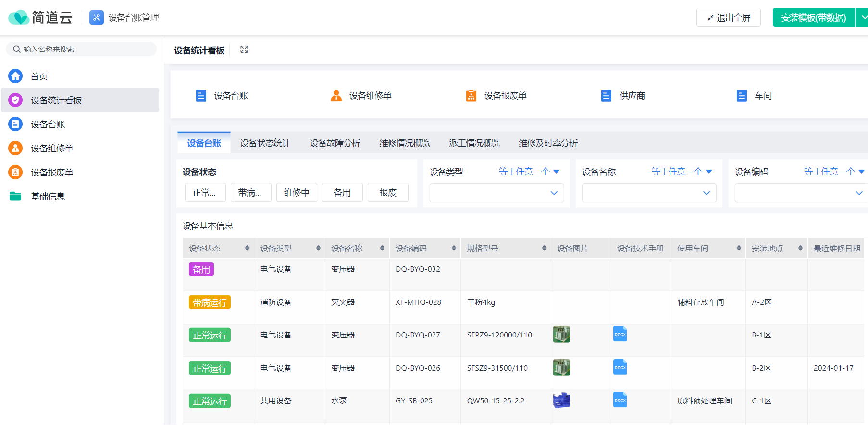This screenshot has width=868, height=425.
Task: Open 车间 shortcut link
Action: [763, 96]
